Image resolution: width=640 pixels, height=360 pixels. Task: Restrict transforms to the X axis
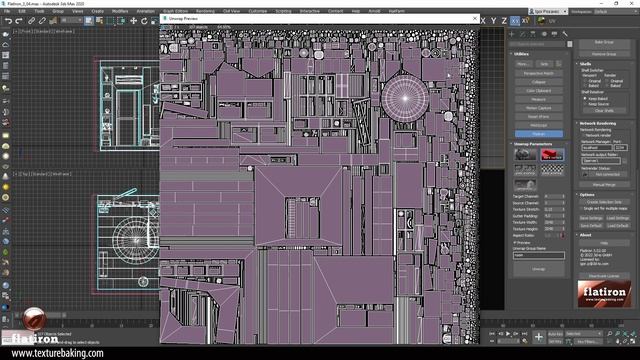click(x=483, y=20)
